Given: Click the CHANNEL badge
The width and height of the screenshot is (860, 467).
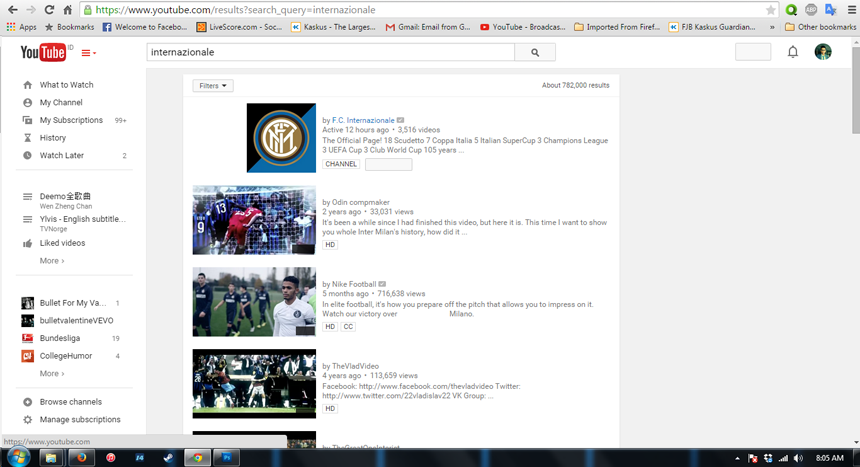Looking at the screenshot, I should click(341, 164).
